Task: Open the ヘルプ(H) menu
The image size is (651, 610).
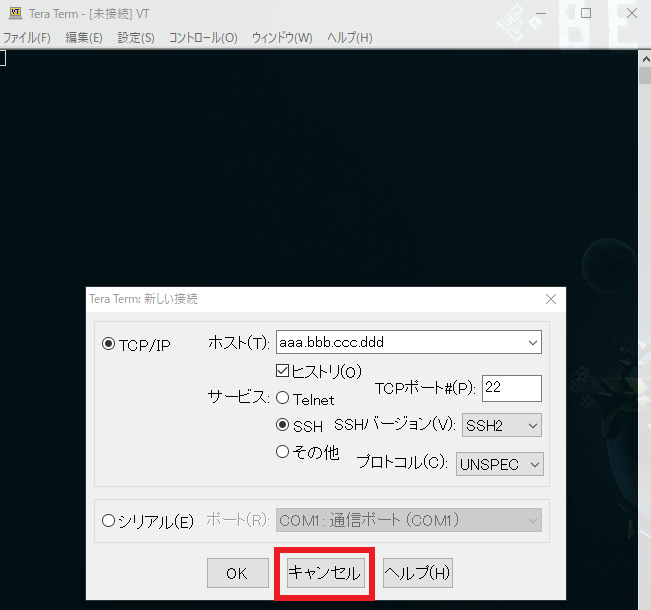Action: point(350,38)
